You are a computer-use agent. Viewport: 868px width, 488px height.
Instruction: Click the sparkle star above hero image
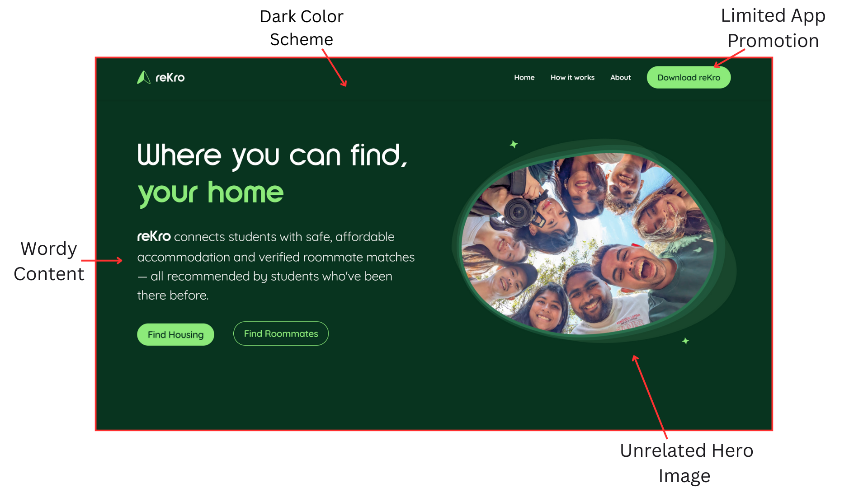click(514, 144)
